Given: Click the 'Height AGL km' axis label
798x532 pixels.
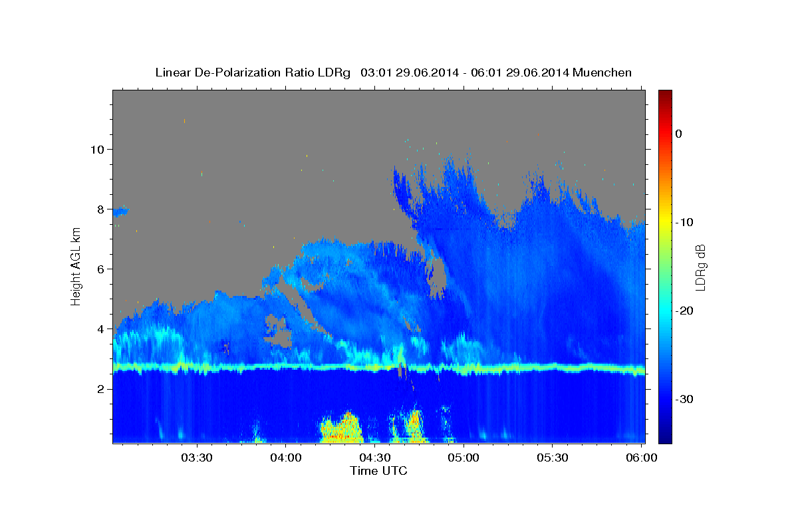Looking at the screenshot, I should point(76,266).
